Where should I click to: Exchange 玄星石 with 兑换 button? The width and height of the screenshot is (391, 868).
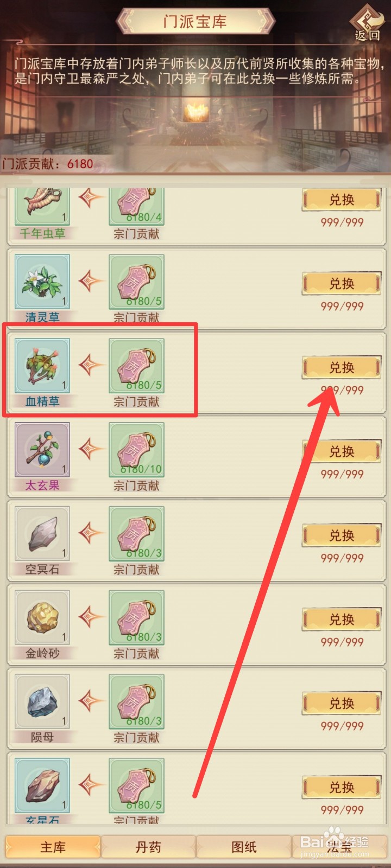coord(342,787)
